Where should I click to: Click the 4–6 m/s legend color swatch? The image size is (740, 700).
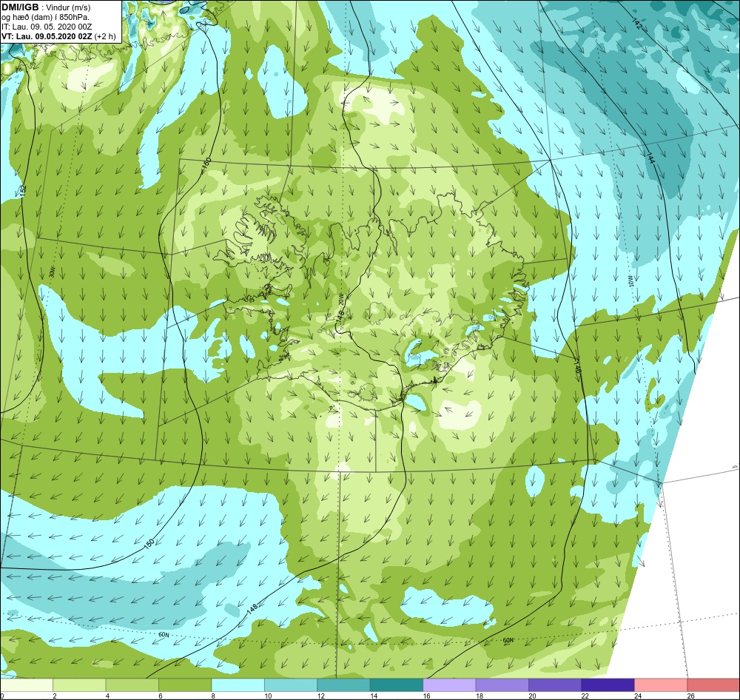click(x=132, y=685)
